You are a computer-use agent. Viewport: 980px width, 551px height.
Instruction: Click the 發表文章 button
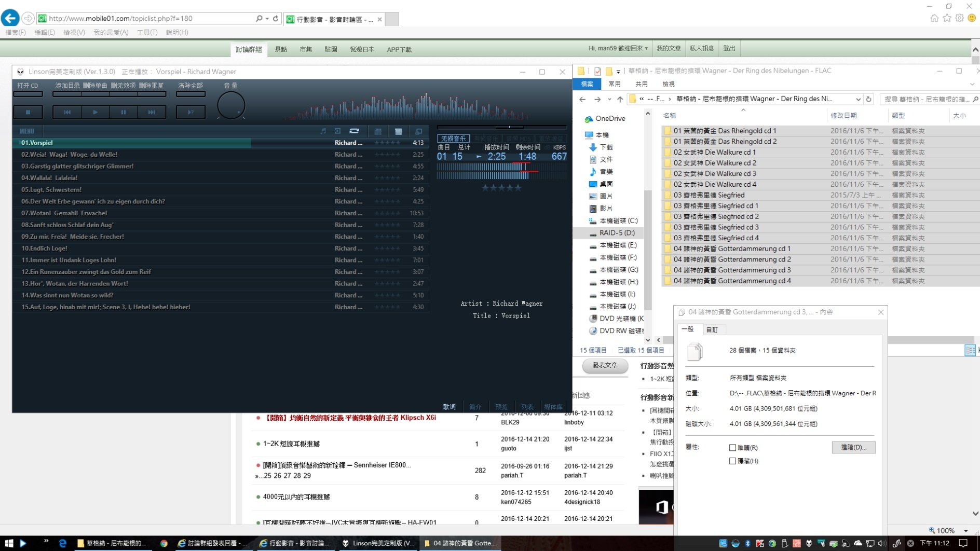tap(605, 365)
